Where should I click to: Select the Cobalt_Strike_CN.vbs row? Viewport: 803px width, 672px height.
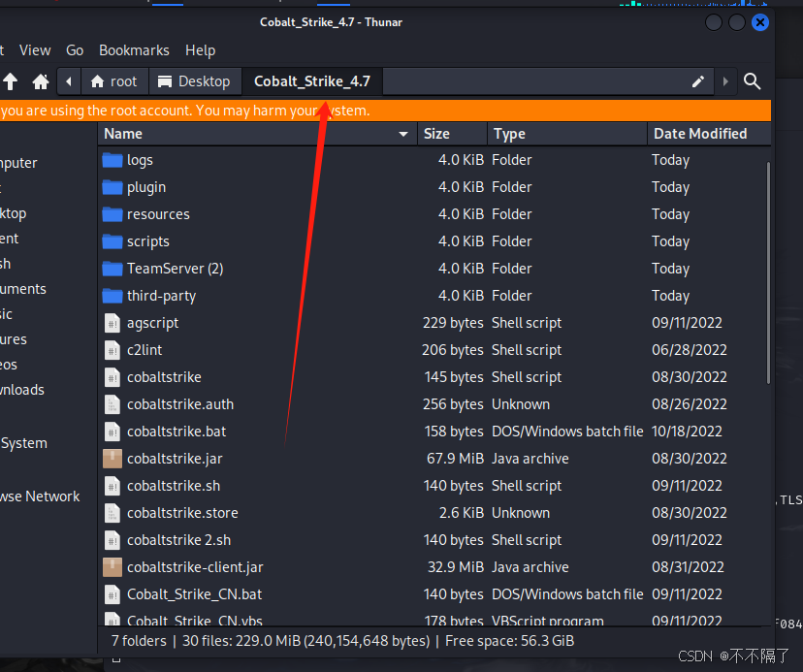[x=434, y=619]
